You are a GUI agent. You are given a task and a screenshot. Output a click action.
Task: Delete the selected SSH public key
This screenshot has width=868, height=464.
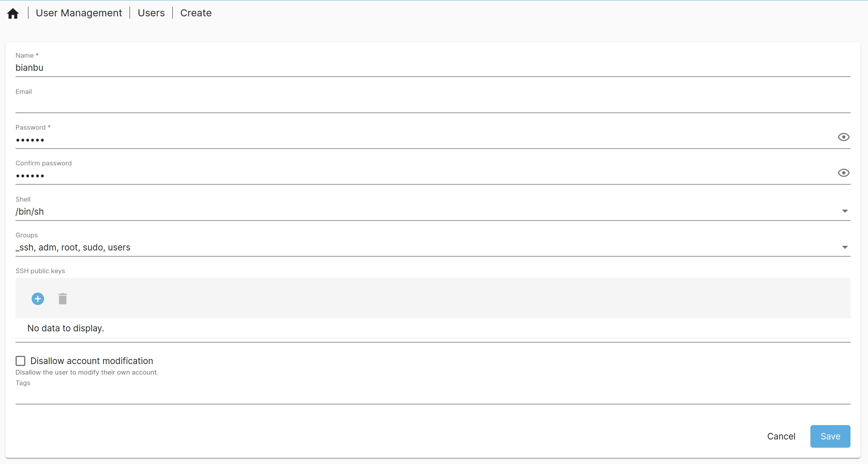click(63, 299)
